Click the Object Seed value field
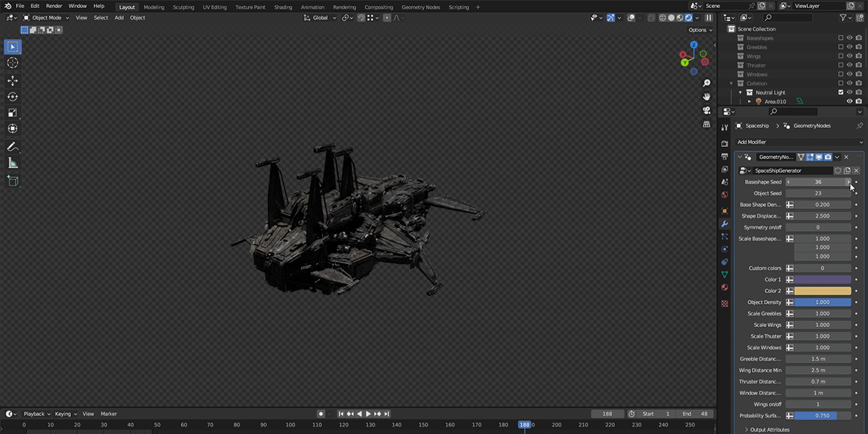This screenshot has width=868, height=434. coord(818,193)
